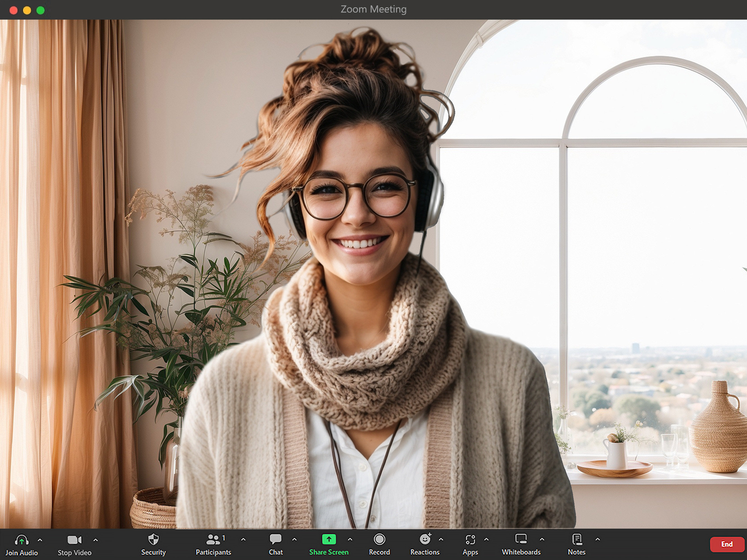Image resolution: width=747 pixels, height=560 pixels.
Task: Click the red End button
Action: tap(727, 544)
